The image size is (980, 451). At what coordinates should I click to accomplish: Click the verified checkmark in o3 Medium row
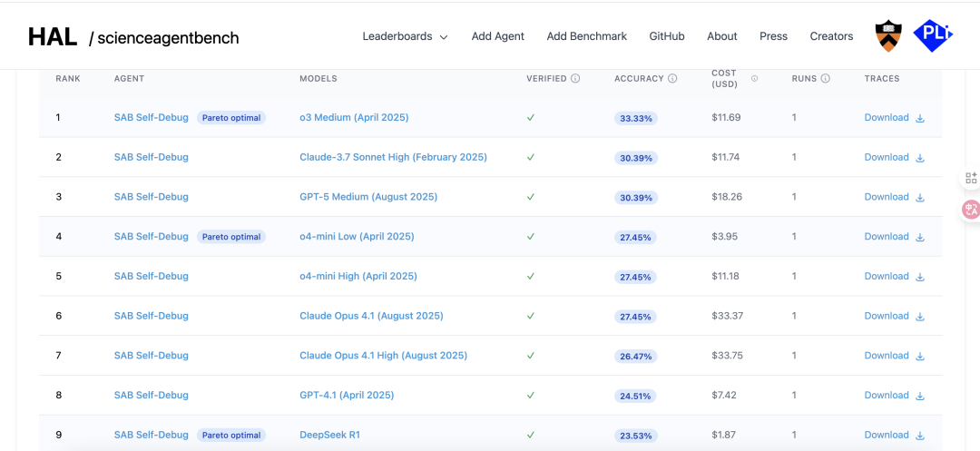click(531, 117)
